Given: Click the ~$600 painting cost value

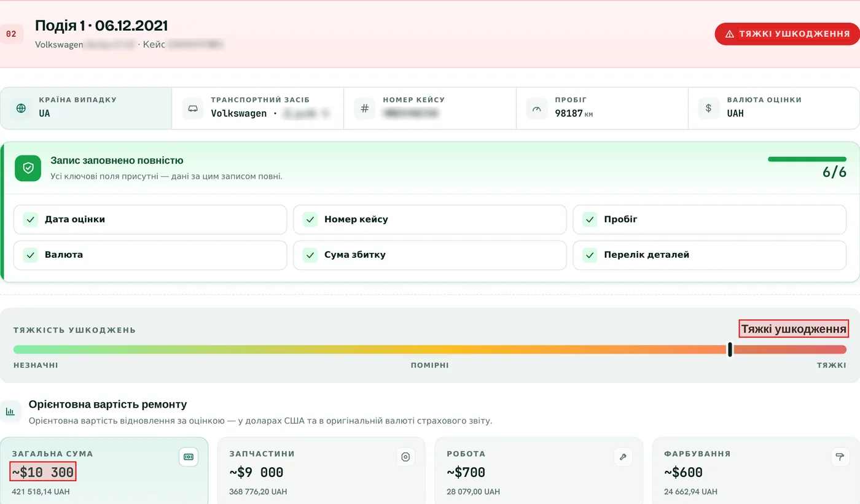Looking at the screenshot, I should coord(683,473).
